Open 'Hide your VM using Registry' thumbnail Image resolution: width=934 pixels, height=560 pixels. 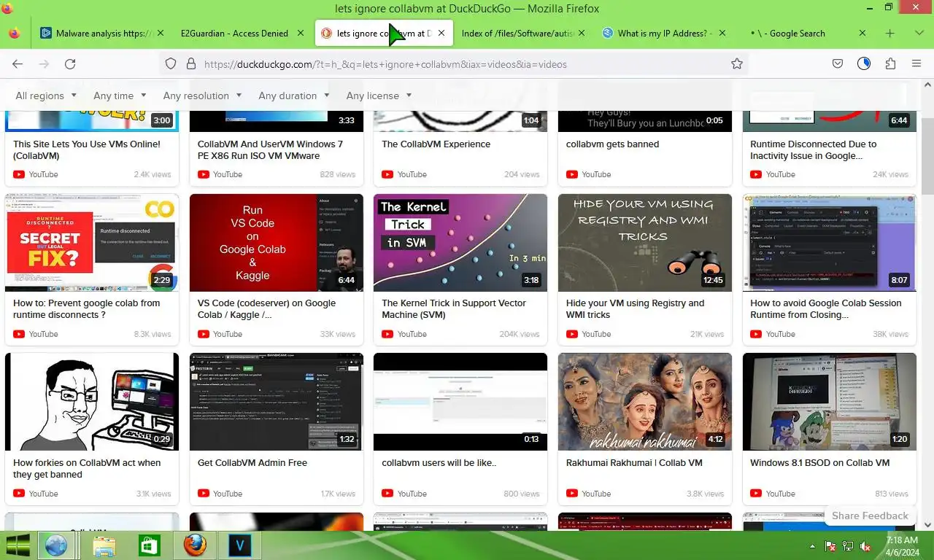coord(645,243)
